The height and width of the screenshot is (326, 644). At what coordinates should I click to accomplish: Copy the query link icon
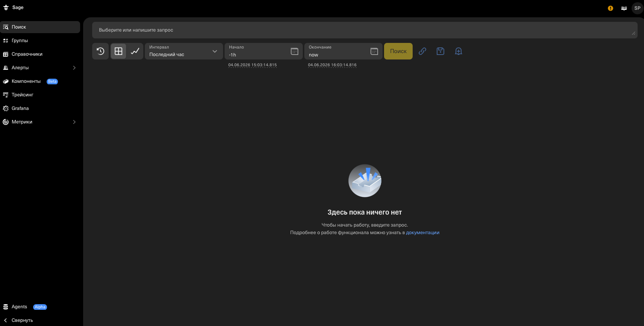tap(422, 51)
